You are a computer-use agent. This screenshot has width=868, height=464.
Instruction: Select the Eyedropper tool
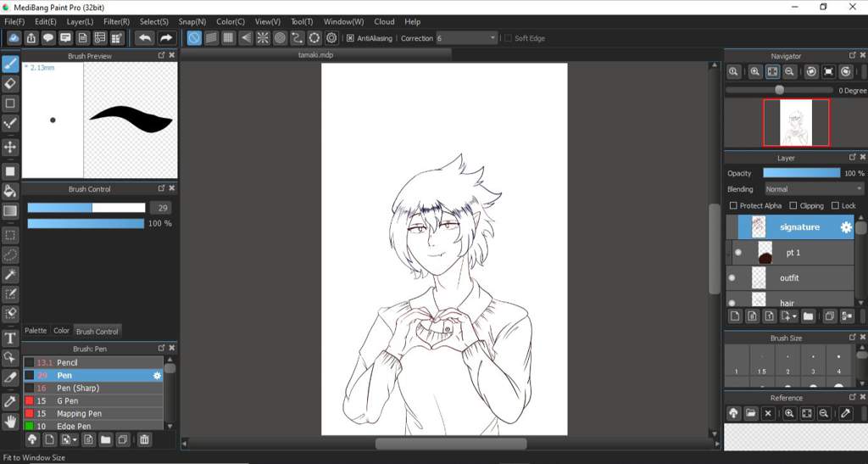pos(10,401)
